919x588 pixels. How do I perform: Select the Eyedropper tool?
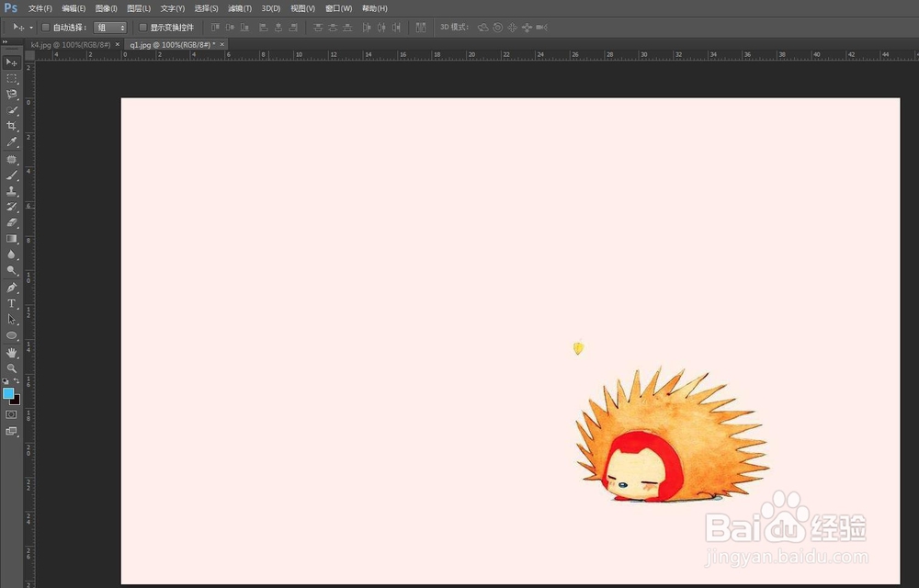coord(11,141)
